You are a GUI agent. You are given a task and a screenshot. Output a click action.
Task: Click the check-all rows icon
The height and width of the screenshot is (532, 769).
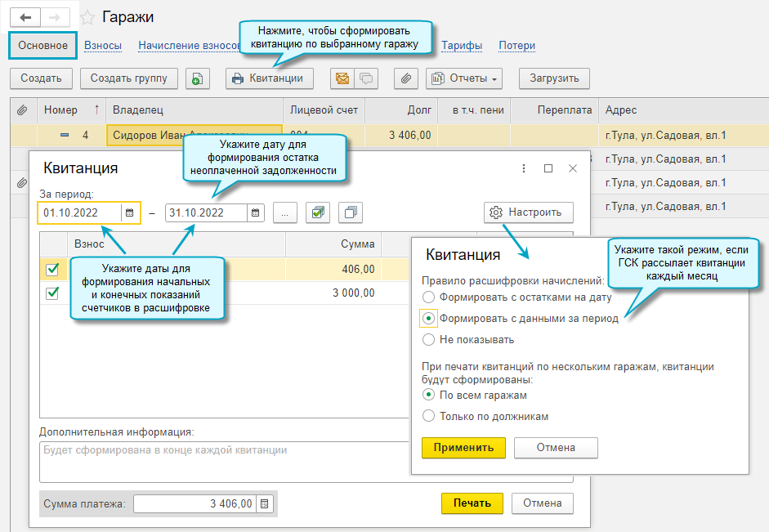point(318,212)
